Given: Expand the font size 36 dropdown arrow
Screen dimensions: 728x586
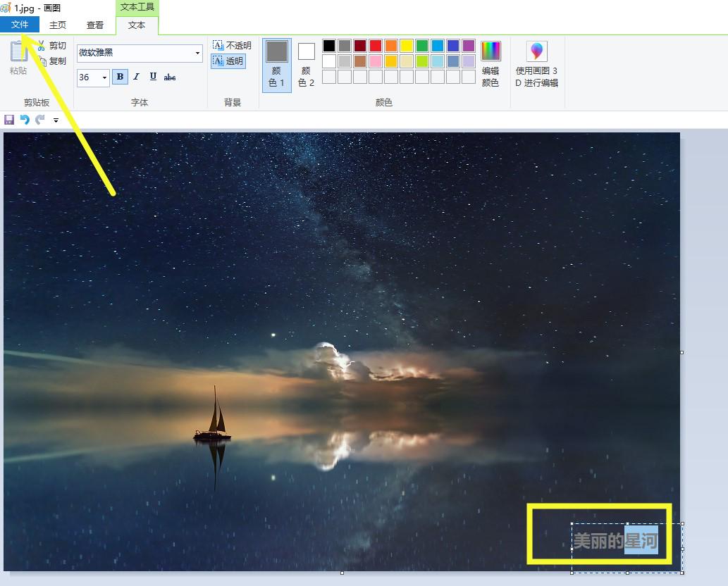Looking at the screenshot, I should point(104,77).
